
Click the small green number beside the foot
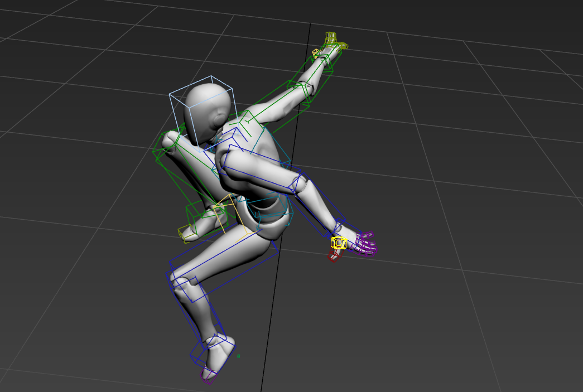(x=238, y=356)
